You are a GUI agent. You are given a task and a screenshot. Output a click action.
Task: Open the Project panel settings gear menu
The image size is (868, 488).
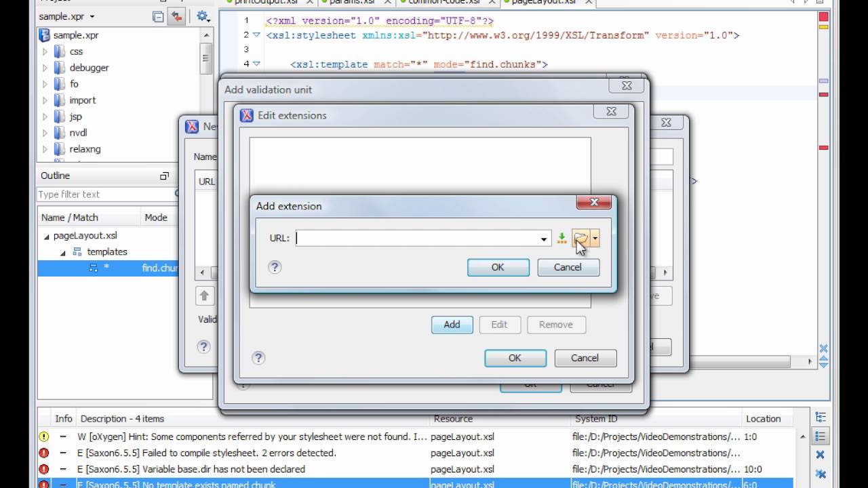pyautogui.click(x=203, y=16)
